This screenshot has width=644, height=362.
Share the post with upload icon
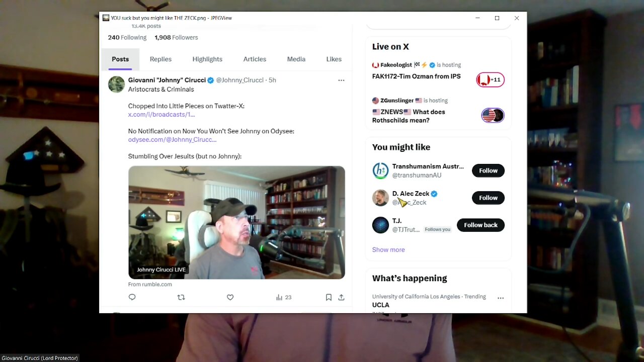(341, 297)
